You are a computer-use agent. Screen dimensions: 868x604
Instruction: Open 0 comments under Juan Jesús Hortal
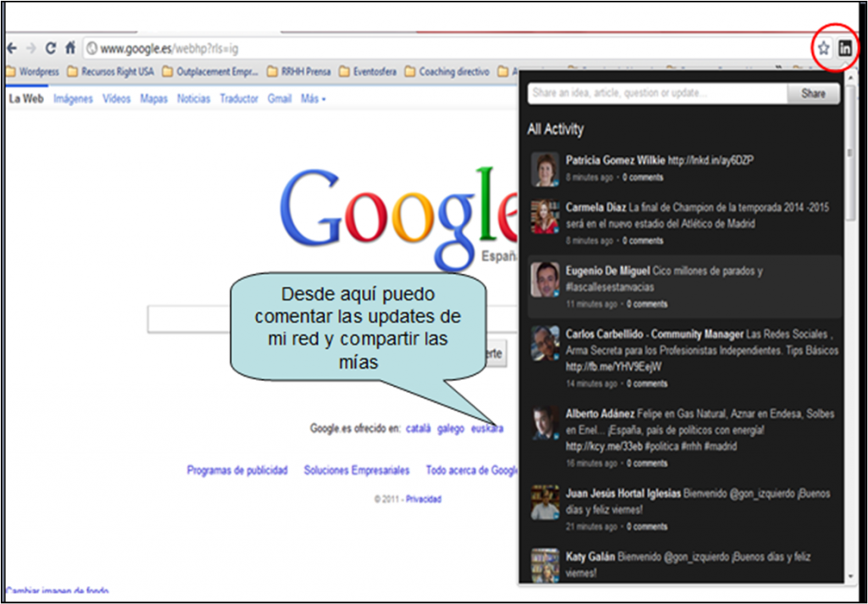pyautogui.click(x=647, y=527)
